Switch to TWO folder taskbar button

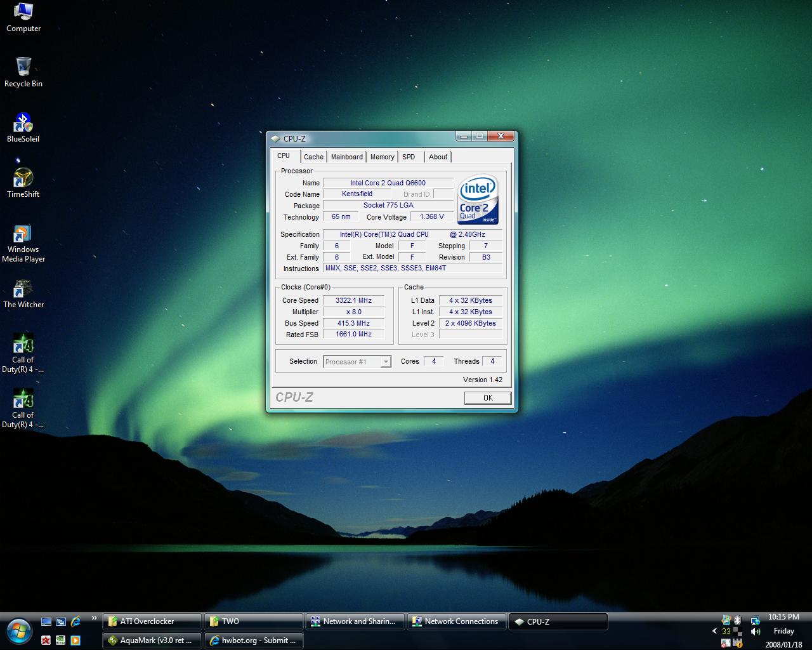[x=254, y=621]
